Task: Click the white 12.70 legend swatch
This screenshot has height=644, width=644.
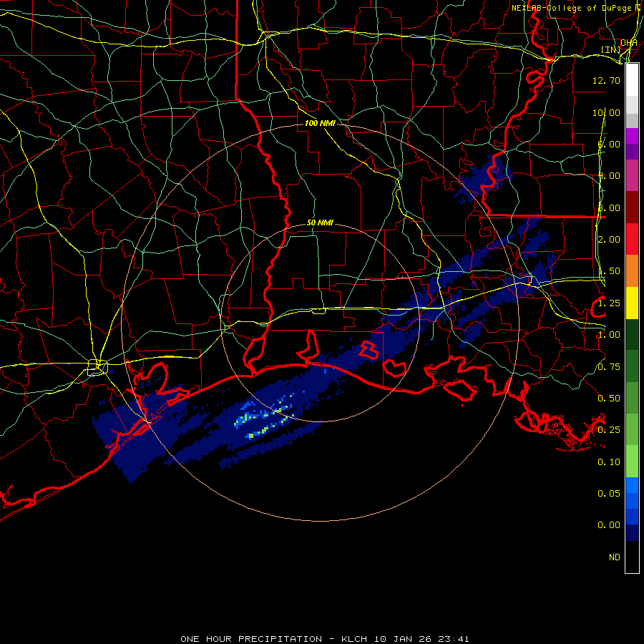Action: (x=632, y=80)
